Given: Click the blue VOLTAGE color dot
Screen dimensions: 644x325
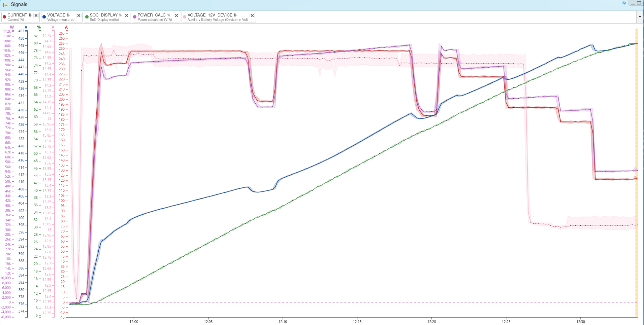Looking at the screenshot, I should click(44, 17).
